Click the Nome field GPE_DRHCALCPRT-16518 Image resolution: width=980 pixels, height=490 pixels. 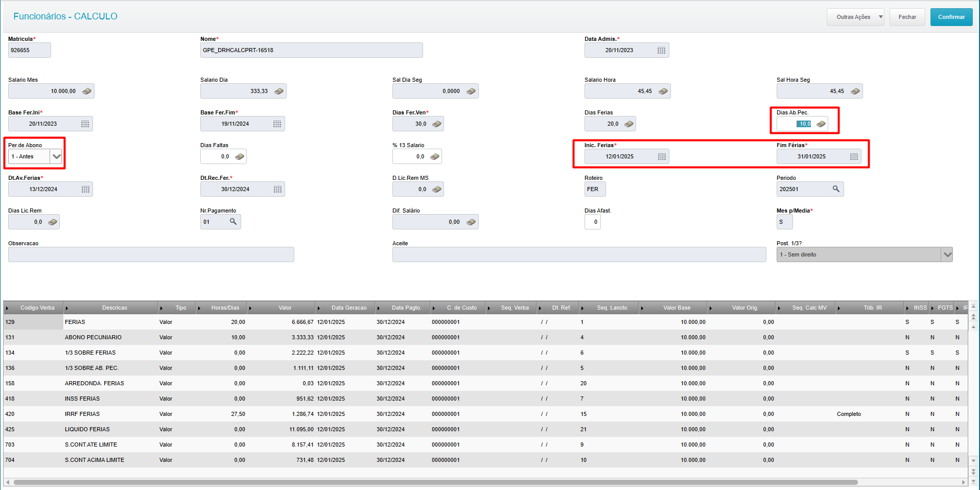coord(312,50)
